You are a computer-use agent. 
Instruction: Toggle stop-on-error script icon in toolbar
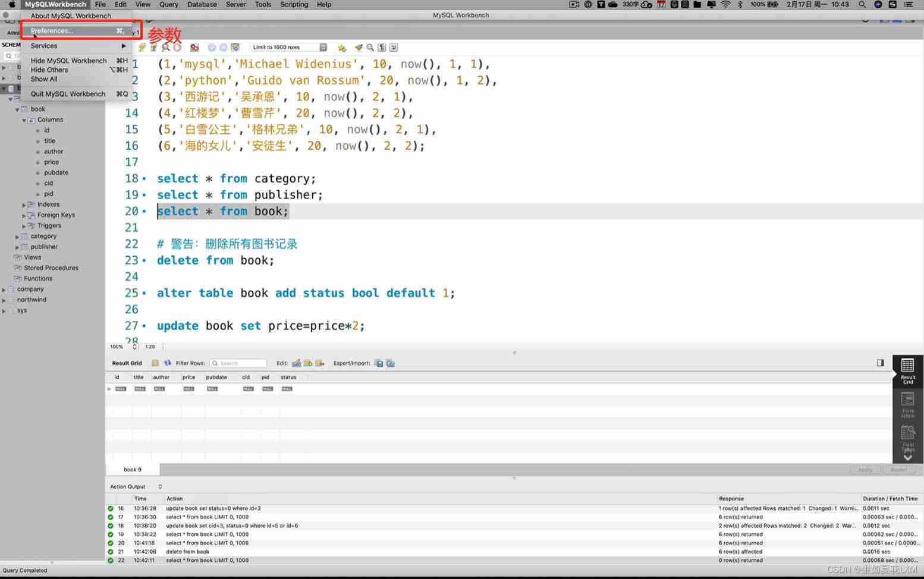(194, 48)
